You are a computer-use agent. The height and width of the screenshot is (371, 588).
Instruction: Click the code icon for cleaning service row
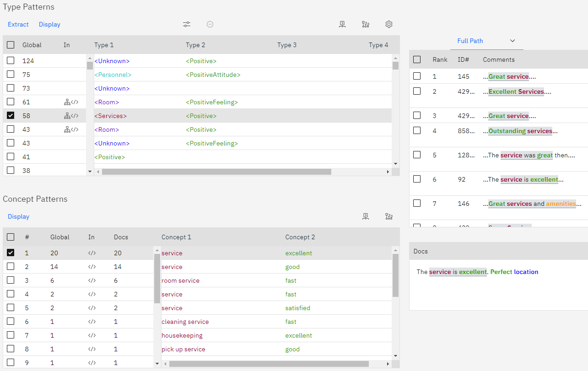(92, 322)
